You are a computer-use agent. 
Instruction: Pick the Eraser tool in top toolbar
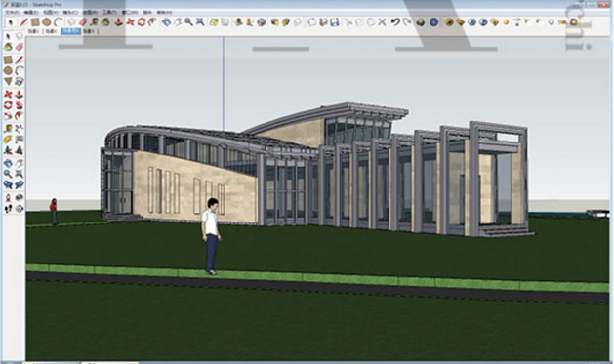[83, 21]
